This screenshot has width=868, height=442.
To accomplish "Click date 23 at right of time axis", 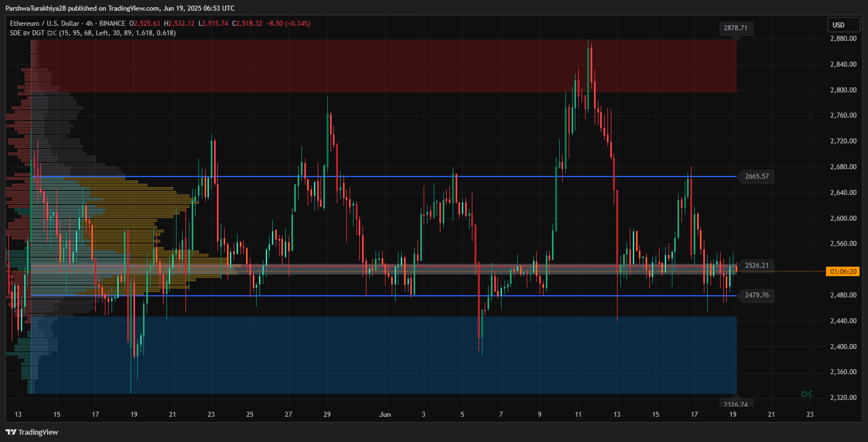I will pyautogui.click(x=810, y=415).
